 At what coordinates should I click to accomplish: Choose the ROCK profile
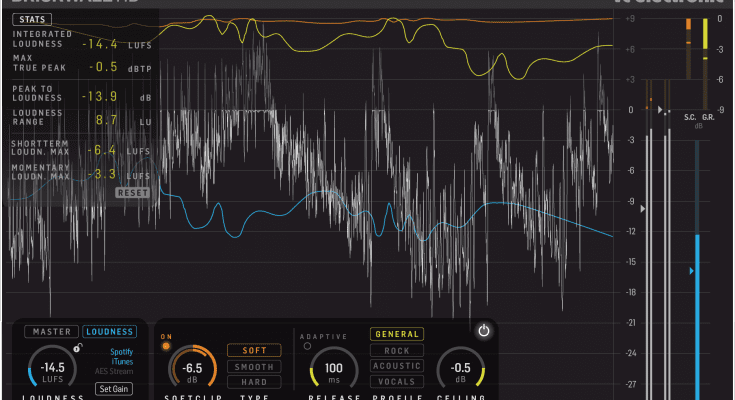point(396,350)
